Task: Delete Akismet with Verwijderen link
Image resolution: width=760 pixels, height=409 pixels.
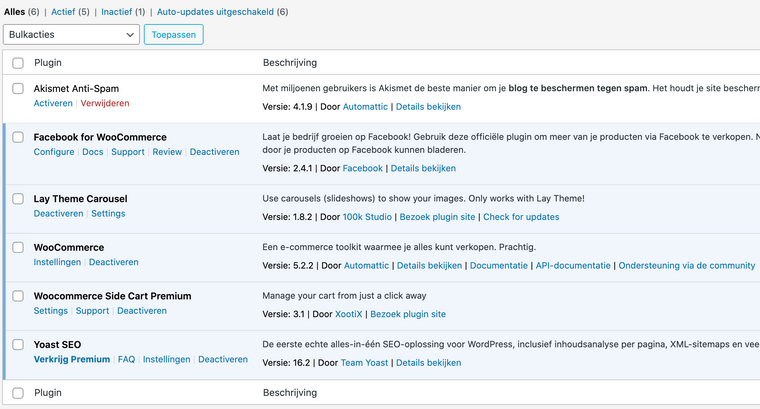Action: pyautogui.click(x=105, y=103)
